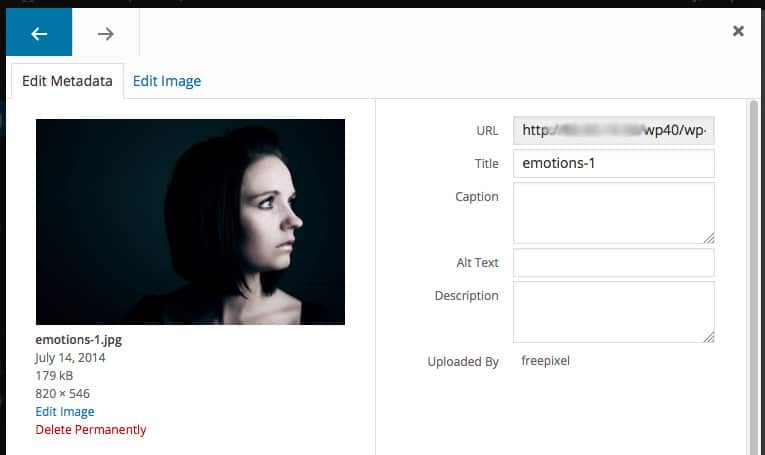This screenshot has width=765, height=455.
Task: Click inside the Caption text area
Action: [x=613, y=212]
